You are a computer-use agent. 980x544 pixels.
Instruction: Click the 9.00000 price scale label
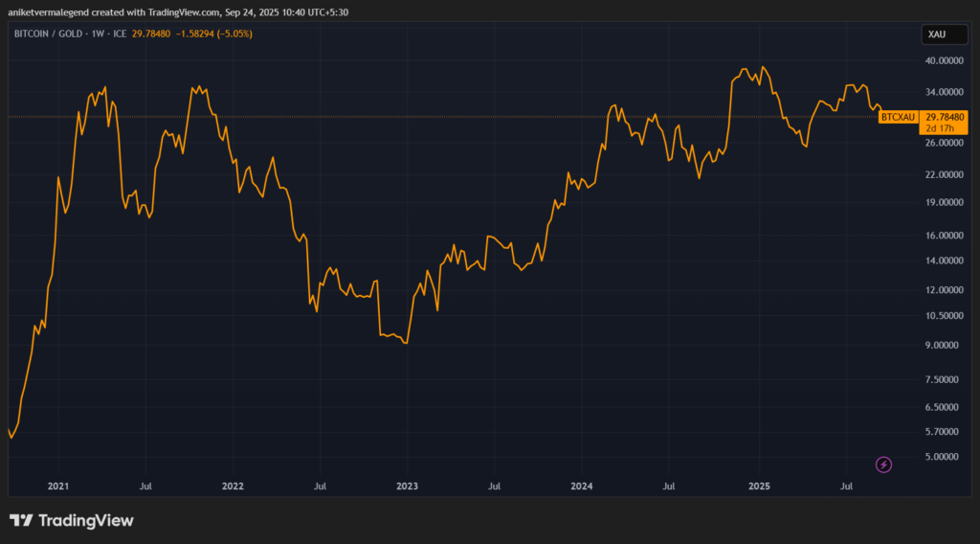click(944, 345)
